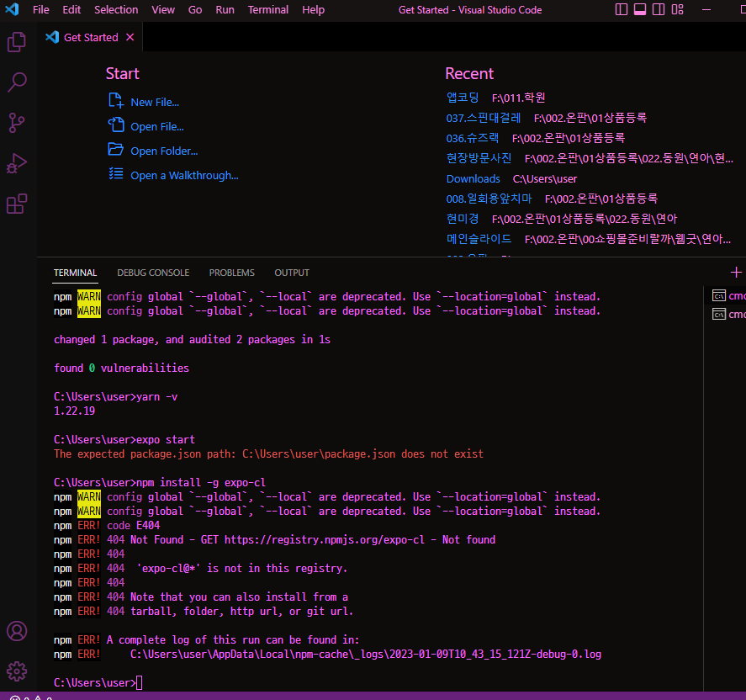The width and height of the screenshot is (746, 700).
Task: Open the Run menu
Action: (225, 9)
